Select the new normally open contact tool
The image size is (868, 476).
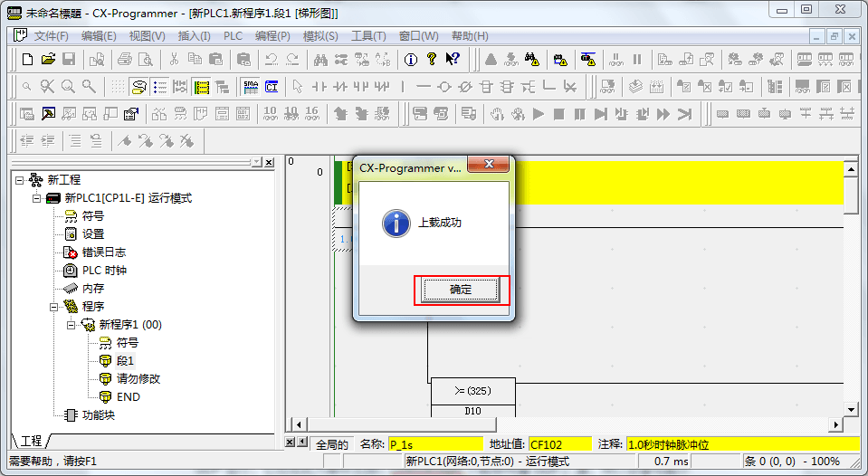[x=320, y=87]
